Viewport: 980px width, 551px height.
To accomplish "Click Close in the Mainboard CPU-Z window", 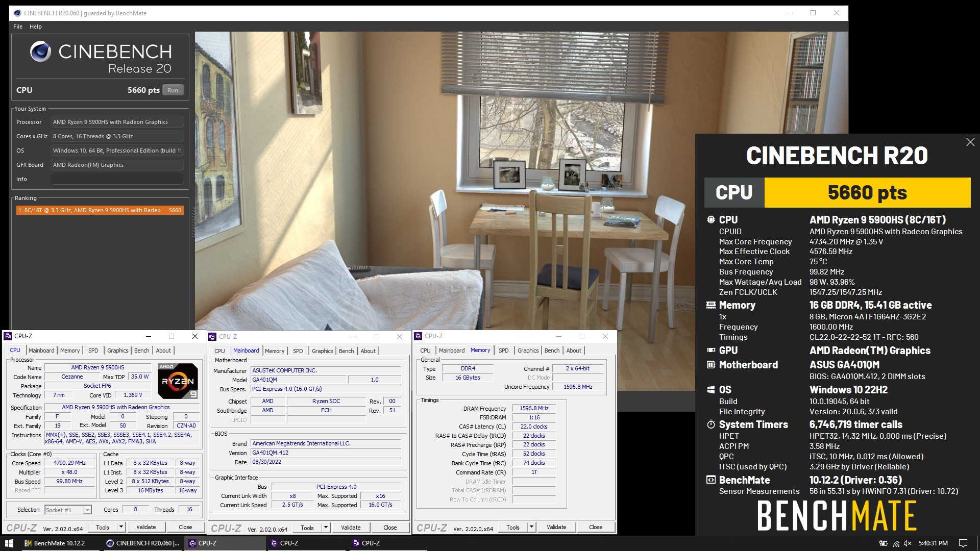I will (390, 528).
